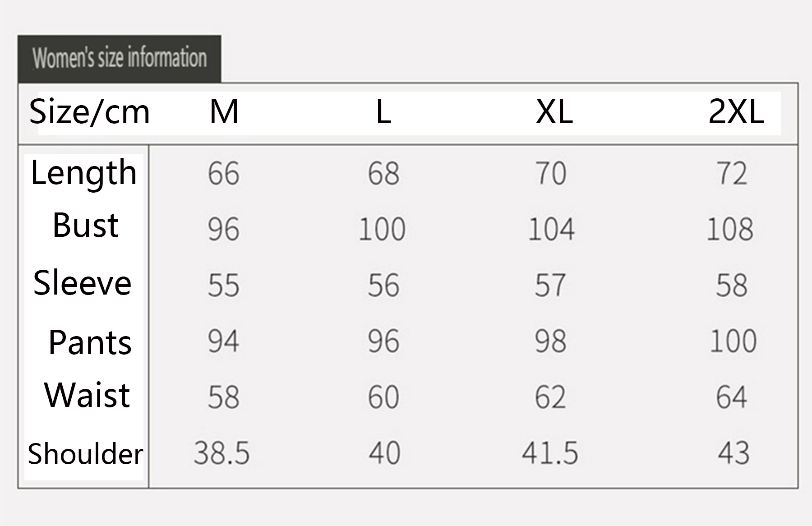Click the Length value 72 for 2XL
This screenshot has width=812, height=526.
[x=732, y=174]
